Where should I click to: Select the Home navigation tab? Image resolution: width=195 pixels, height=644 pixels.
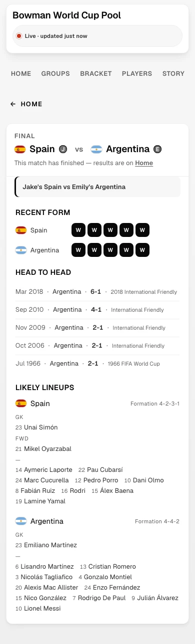[x=21, y=73]
